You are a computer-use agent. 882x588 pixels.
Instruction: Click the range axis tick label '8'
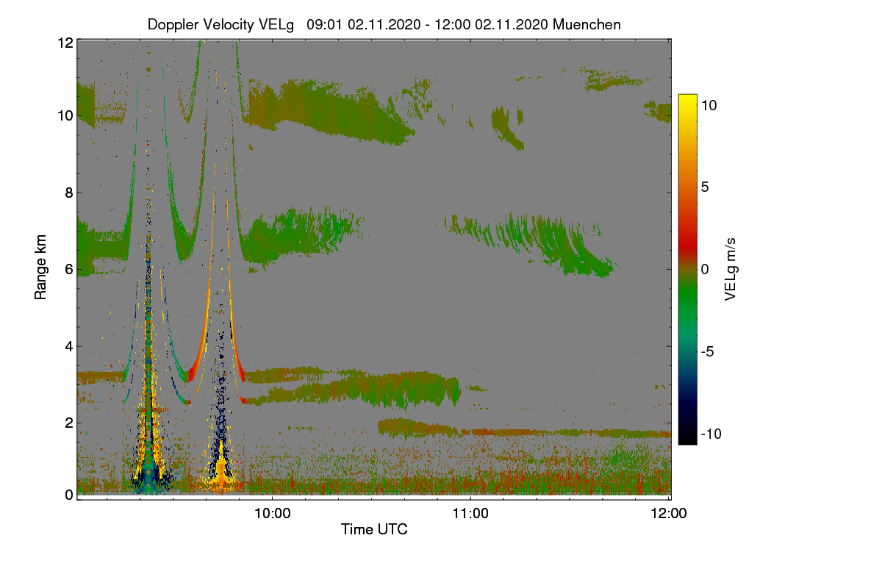point(68,193)
